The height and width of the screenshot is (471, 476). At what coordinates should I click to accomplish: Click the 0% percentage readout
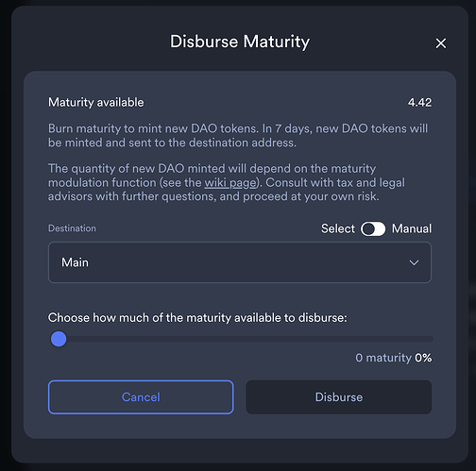pyautogui.click(x=423, y=358)
